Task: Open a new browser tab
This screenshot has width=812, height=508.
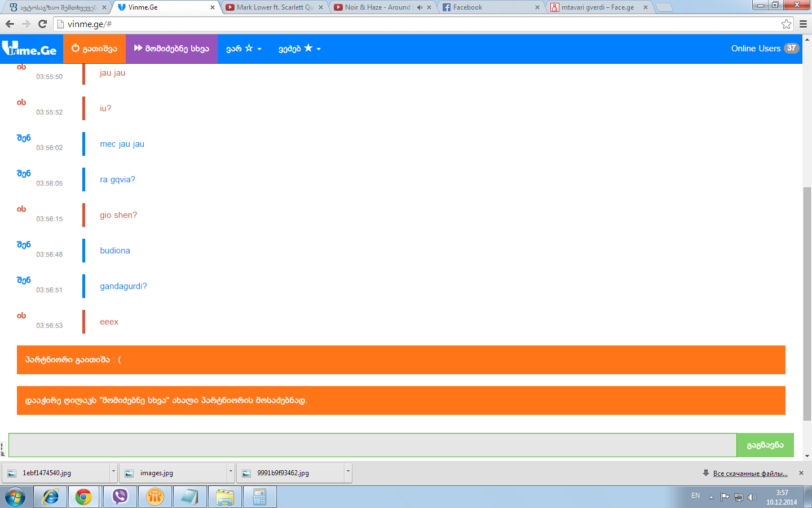Action: coord(664,7)
